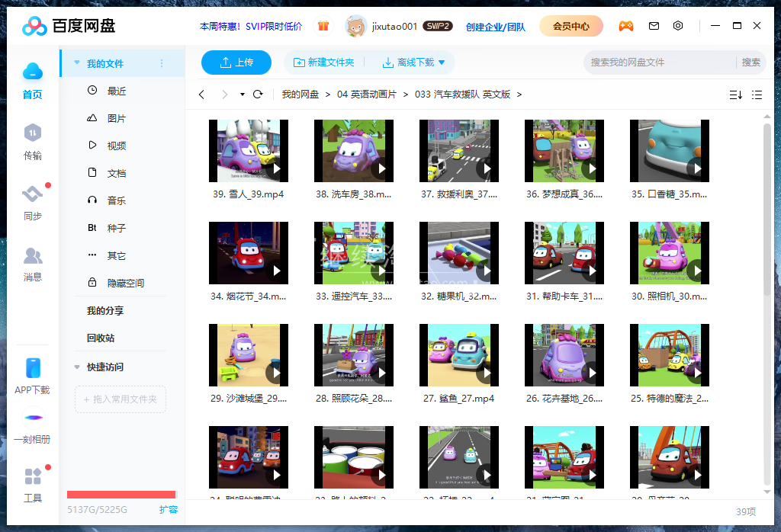
Task: Play video 30. 照相机_30
Action: point(697,271)
